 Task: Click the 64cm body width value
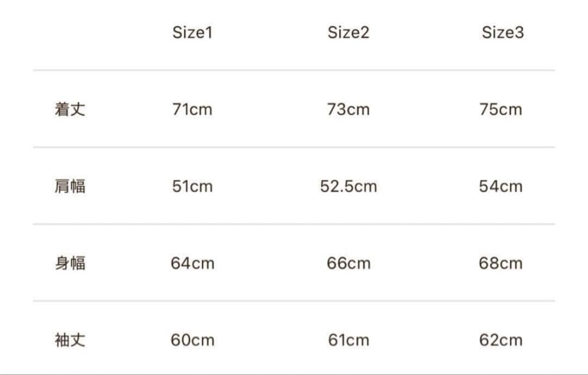click(x=192, y=263)
